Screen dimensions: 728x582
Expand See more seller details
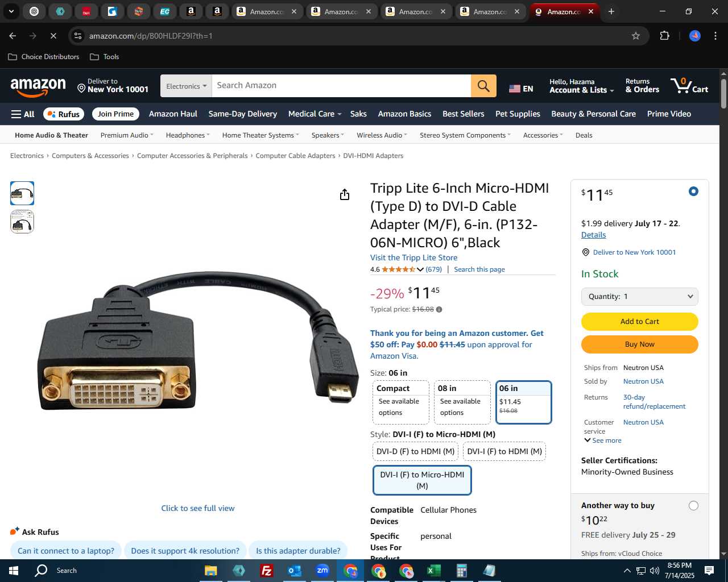(x=603, y=440)
